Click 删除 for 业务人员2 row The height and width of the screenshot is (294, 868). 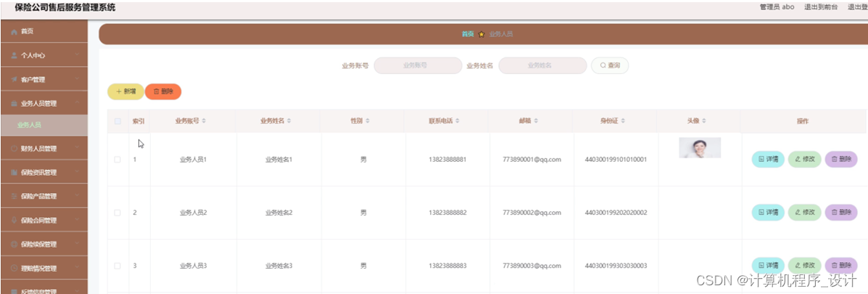tap(841, 212)
